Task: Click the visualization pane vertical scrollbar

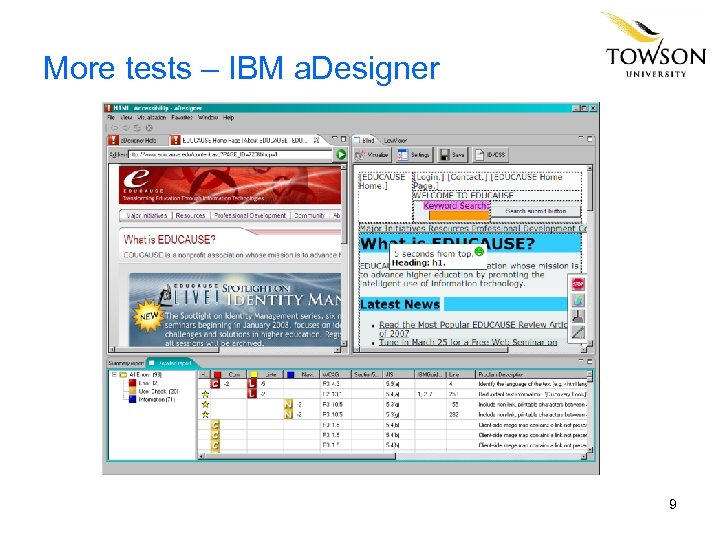Action: [x=590, y=255]
